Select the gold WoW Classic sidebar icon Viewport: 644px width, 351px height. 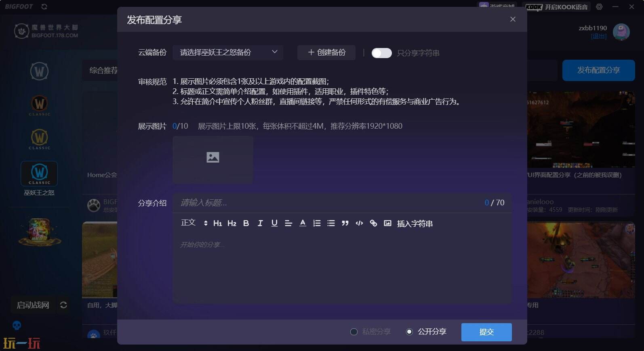click(39, 139)
